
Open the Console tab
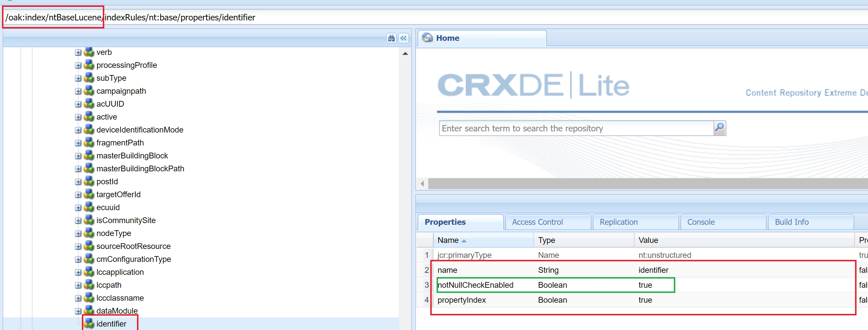(x=701, y=222)
